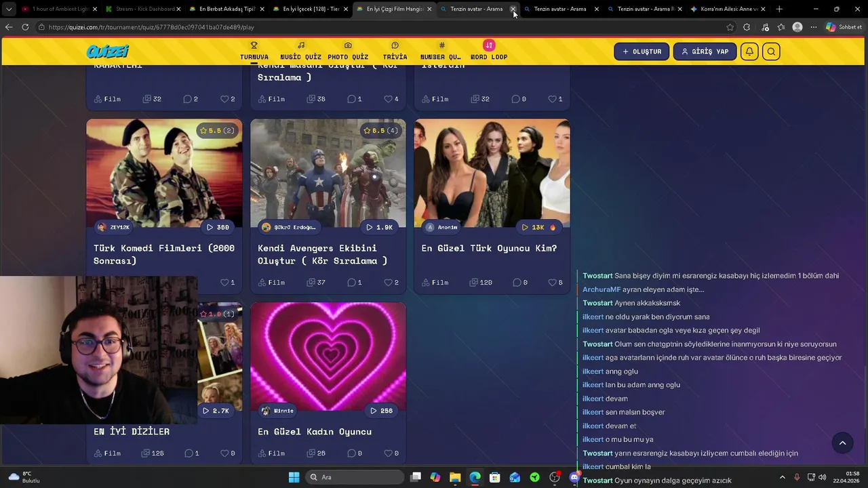Click Film category on Avengers card

pos(271,282)
